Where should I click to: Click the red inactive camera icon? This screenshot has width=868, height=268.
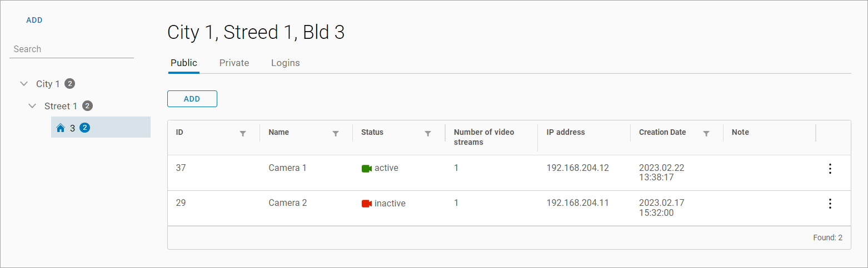click(x=366, y=204)
